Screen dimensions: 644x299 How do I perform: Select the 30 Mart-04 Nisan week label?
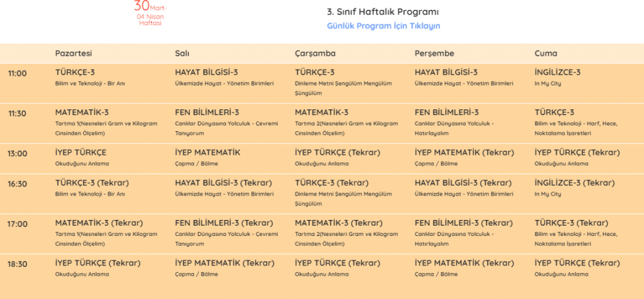(x=149, y=14)
